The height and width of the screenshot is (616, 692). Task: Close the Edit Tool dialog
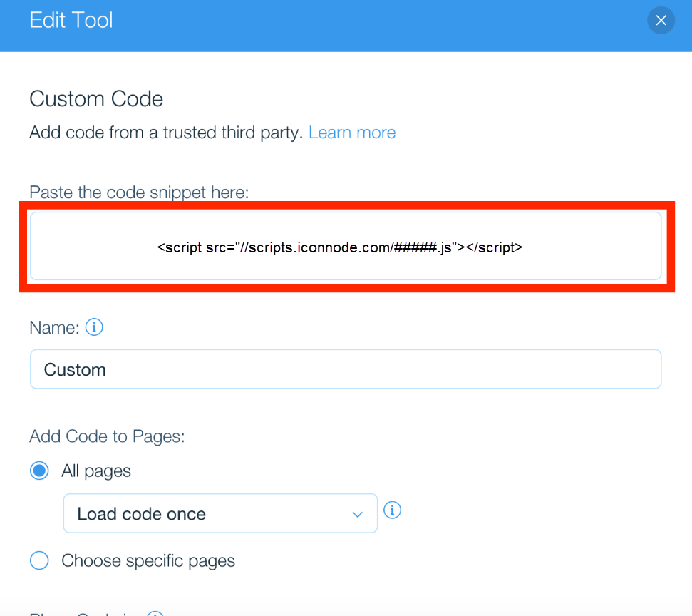pyautogui.click(x=661, y=20)
